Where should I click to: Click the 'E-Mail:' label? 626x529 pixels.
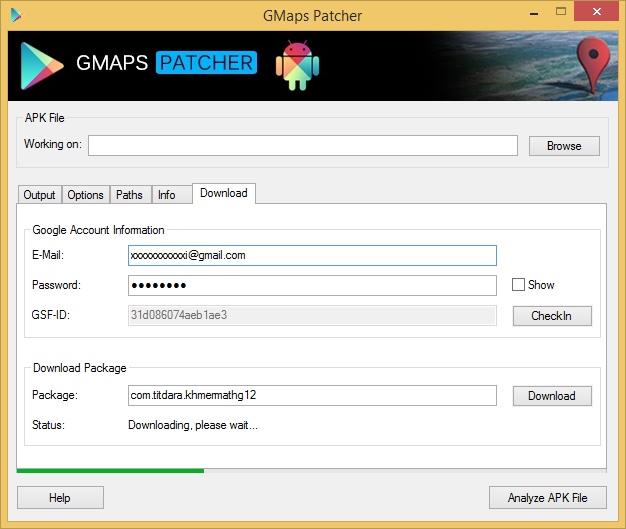48,255
